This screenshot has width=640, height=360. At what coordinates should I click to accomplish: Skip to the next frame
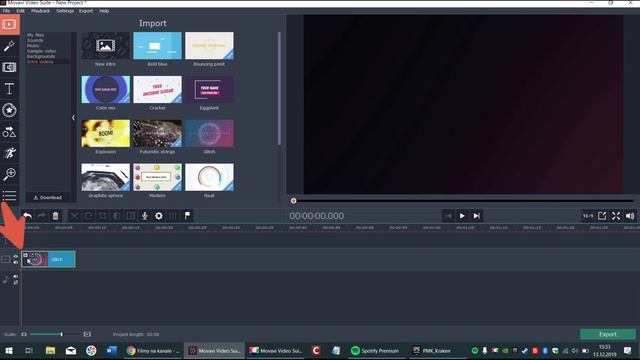coord(476,216)
